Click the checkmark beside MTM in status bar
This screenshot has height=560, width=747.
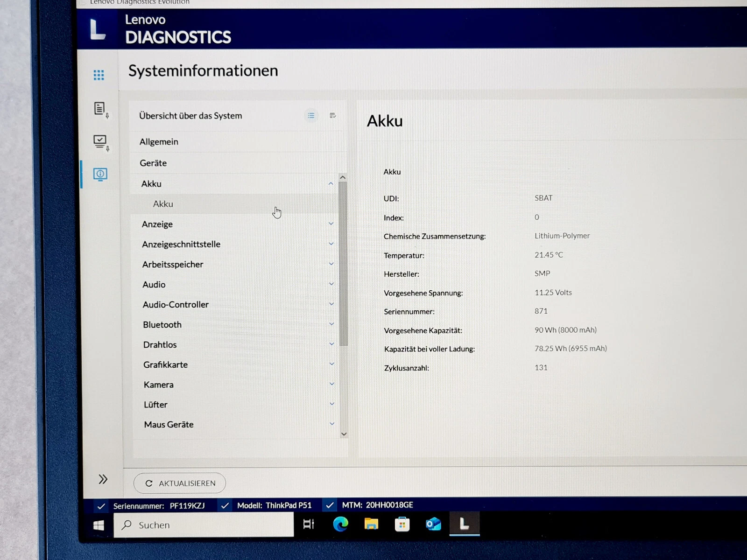tap(330, 505)
